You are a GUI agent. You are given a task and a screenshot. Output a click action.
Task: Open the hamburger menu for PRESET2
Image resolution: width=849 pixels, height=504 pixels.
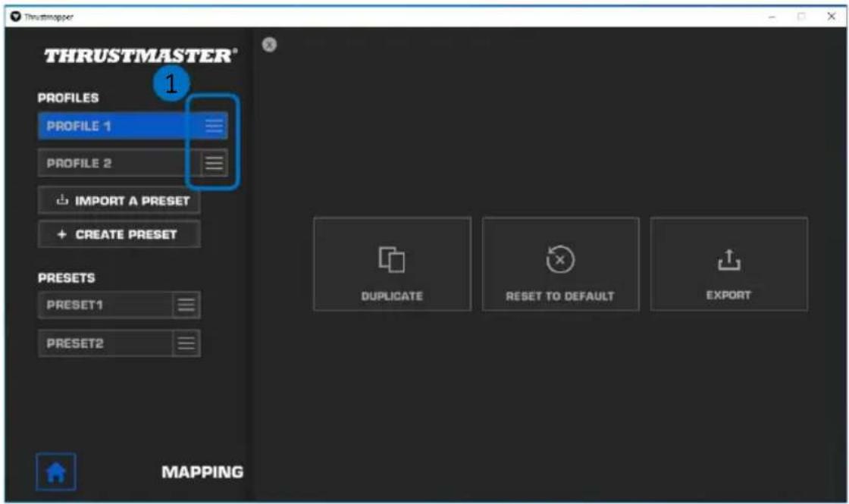pos(186,343)
